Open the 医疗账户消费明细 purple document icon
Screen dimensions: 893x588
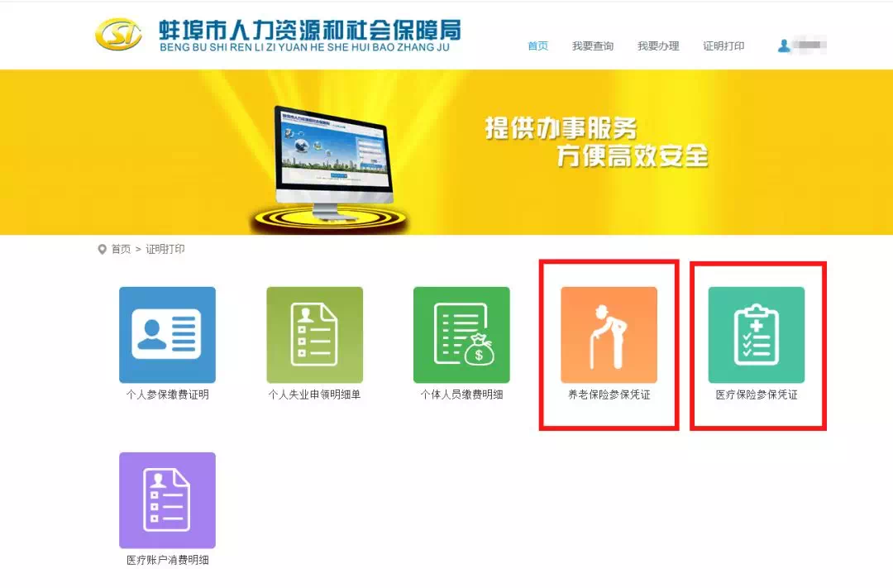click(x=167, y=500)
